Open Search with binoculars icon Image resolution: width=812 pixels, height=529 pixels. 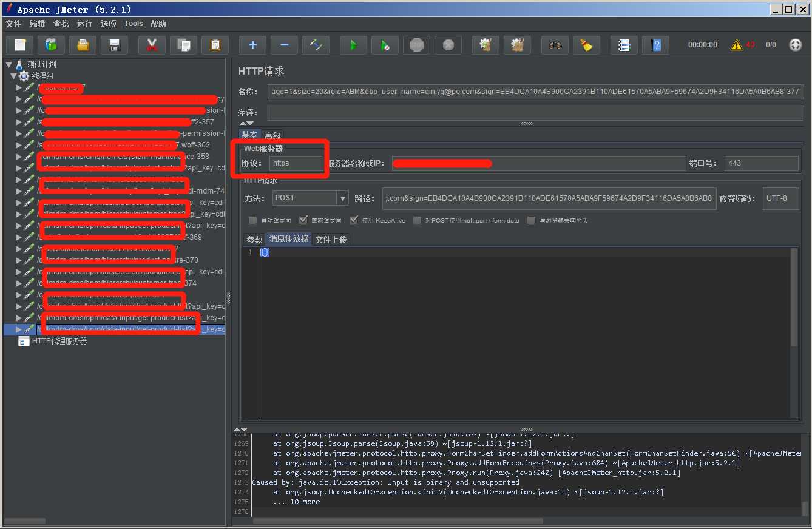[x=555, y=45]
